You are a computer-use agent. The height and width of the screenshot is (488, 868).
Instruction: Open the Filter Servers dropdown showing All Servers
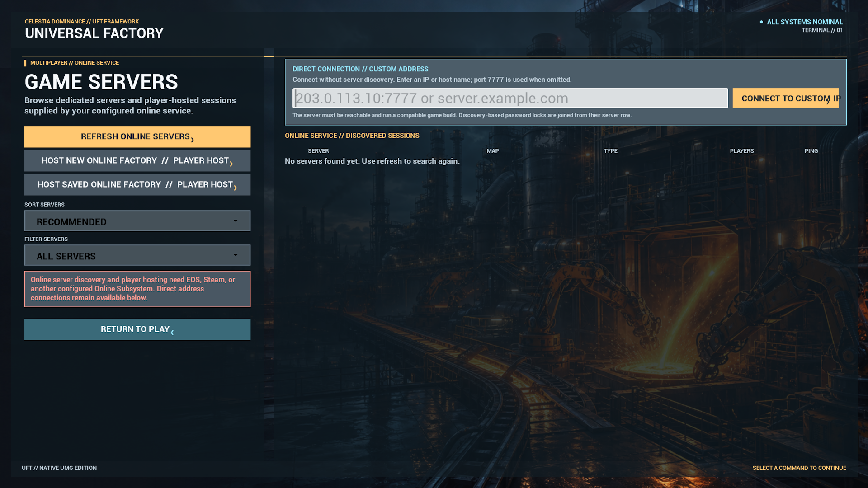[137, 255]
